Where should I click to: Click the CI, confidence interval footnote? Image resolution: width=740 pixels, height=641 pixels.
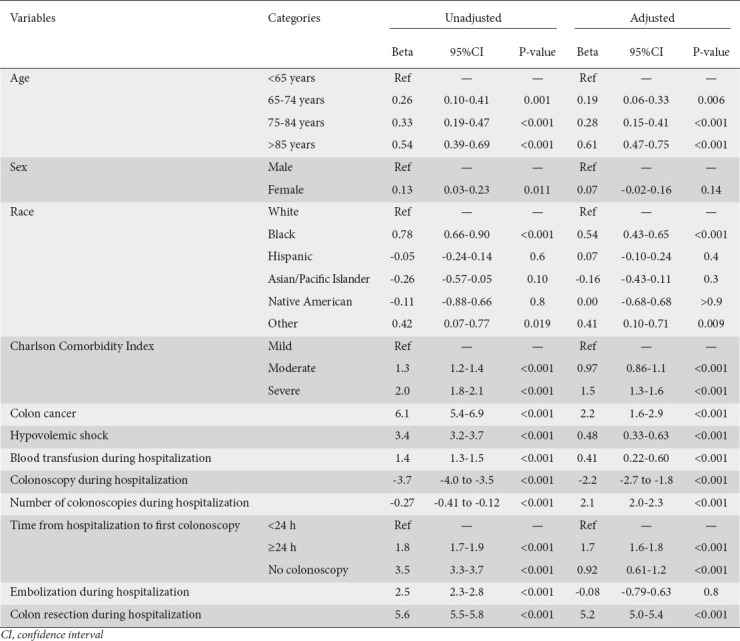click(x=58, y=633)
